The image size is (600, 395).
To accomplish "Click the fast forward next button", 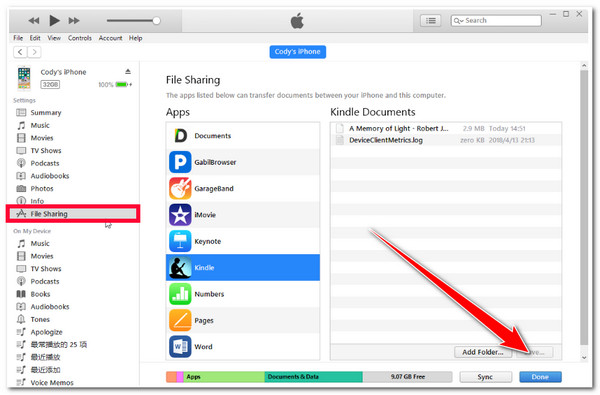I will 74,21.
